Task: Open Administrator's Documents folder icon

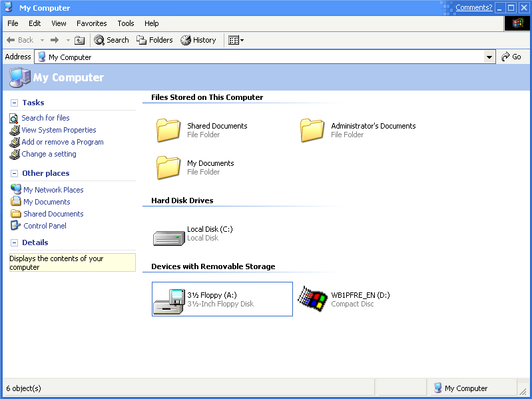Action: [312, 130]
